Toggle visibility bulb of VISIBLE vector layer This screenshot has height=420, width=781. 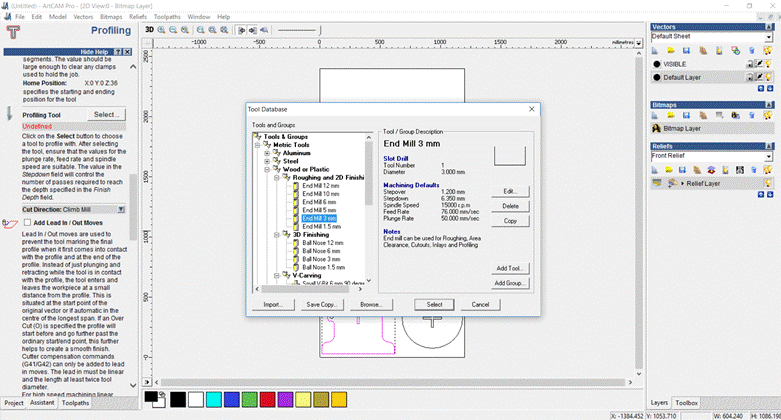pos(769,64)
